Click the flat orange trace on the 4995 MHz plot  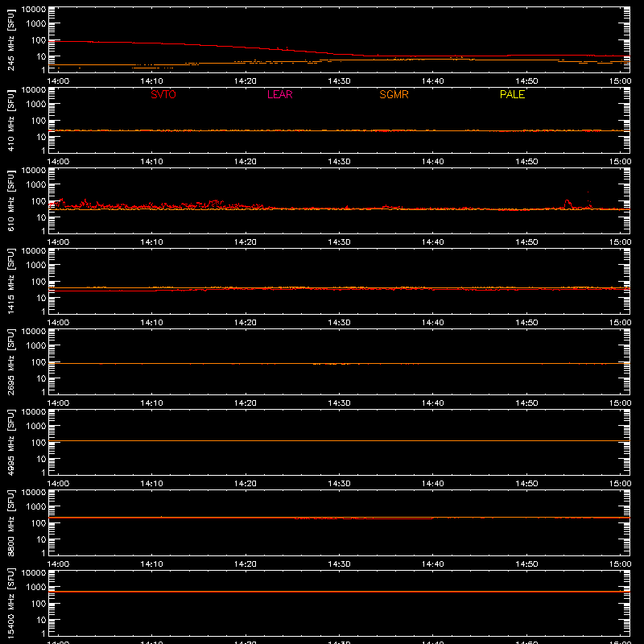pyautogui.click(x=339, y=440)
